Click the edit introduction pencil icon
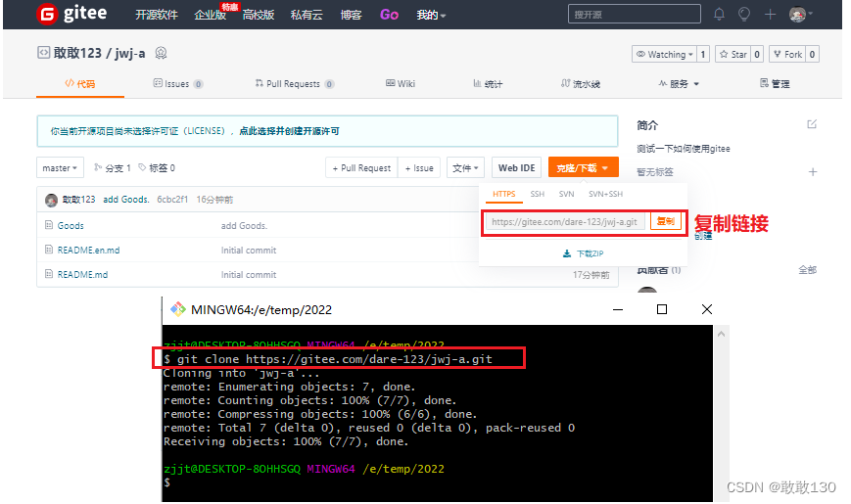 (x=812, y=124)
